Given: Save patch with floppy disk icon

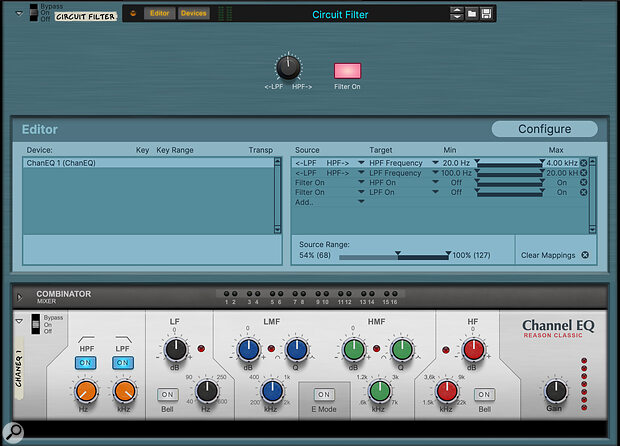Looking at the screenshot, I should click(486, 14).
